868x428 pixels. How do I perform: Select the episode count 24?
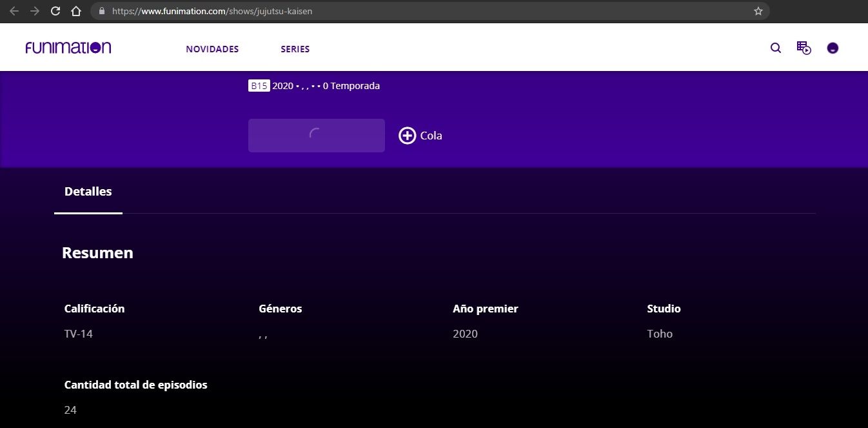(70, 410)
